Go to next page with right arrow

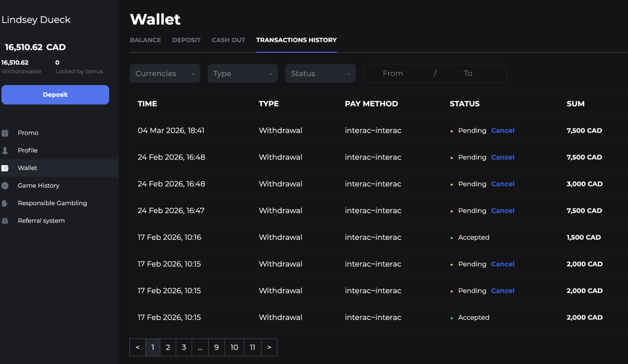point(269,347)
